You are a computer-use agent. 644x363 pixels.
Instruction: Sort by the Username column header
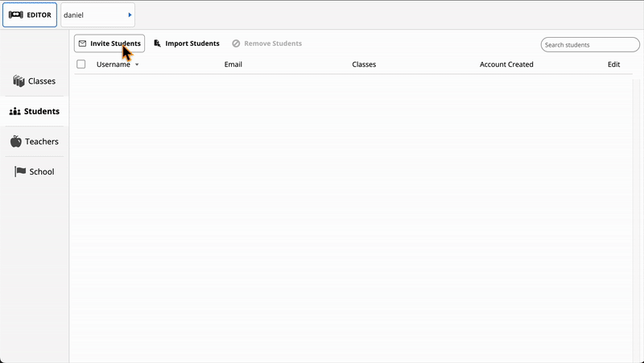tap(113, 64)
